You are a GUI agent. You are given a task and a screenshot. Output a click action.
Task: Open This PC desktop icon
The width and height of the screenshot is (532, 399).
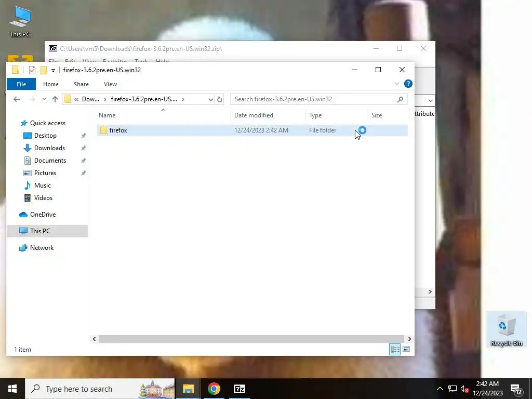20,21
